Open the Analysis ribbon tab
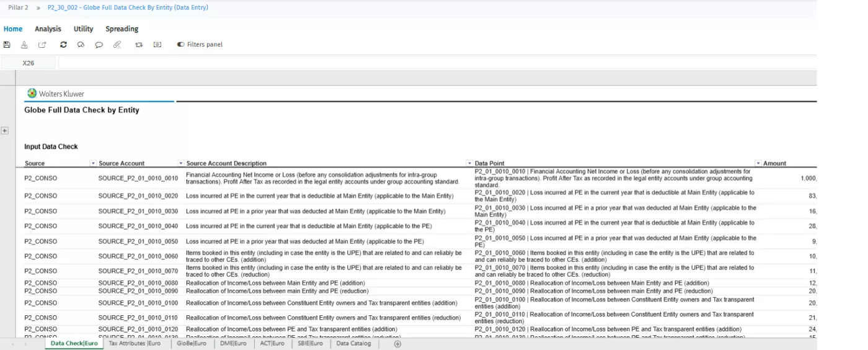Screen dimensions: 868x350 tap(48, 29)
